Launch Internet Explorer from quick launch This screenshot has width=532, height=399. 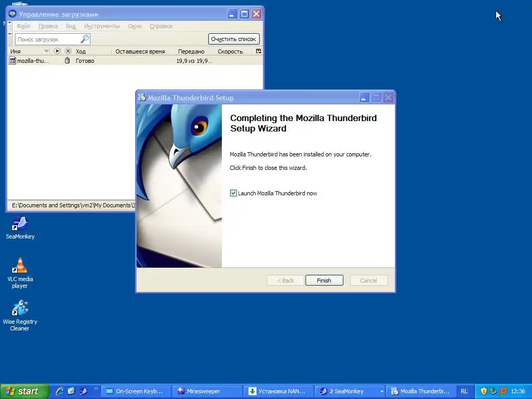coord(60,391)
